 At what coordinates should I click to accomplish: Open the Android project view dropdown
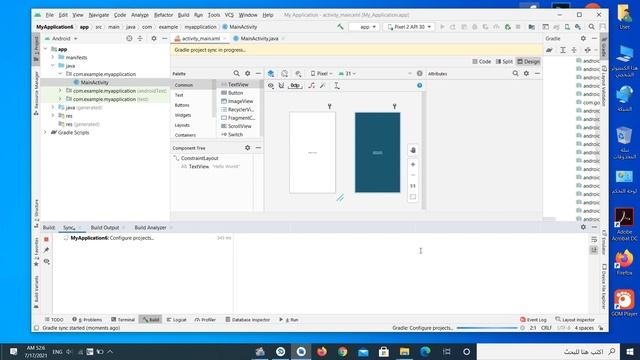tap(61, 38)
